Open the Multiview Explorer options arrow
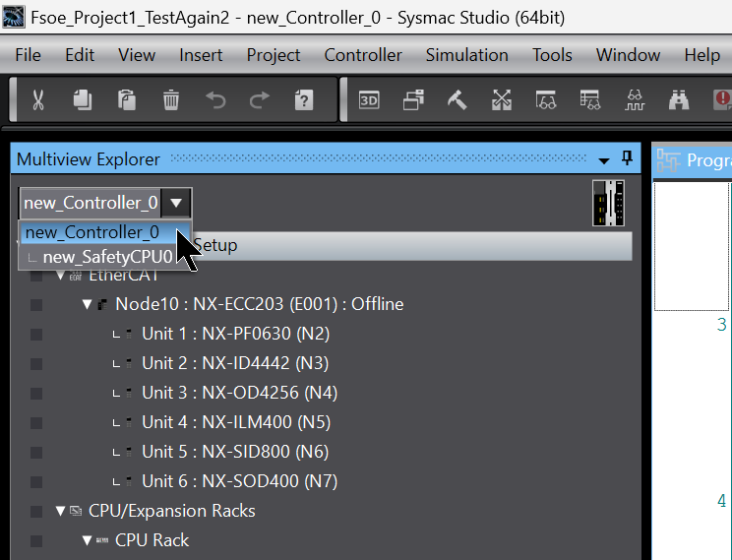The image size is (732, 560). pyautogui.click(x=604, y=161)
